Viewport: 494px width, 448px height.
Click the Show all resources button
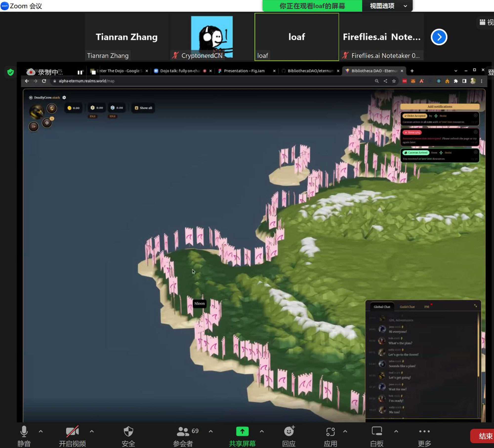click(143, 108)
